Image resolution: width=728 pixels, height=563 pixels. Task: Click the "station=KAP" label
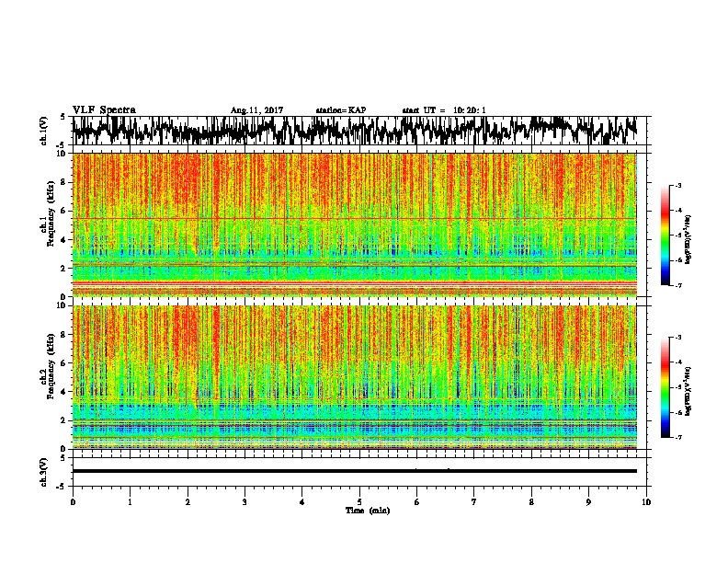pos(341,110)
